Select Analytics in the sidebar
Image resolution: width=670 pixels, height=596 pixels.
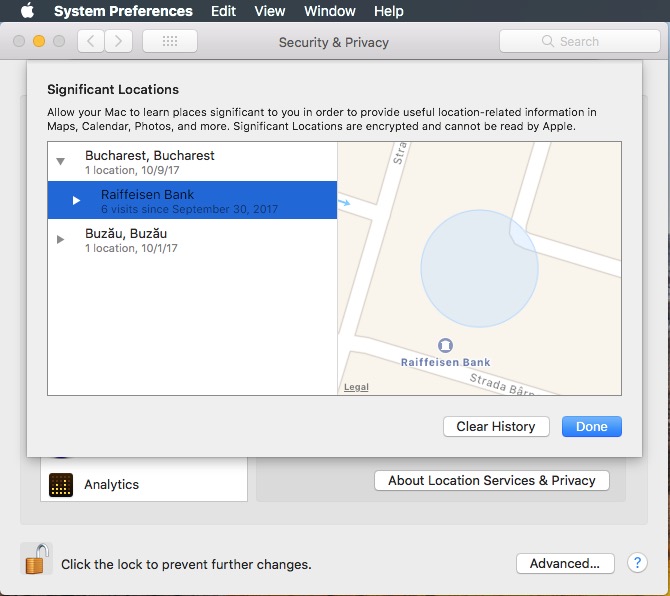144,484
